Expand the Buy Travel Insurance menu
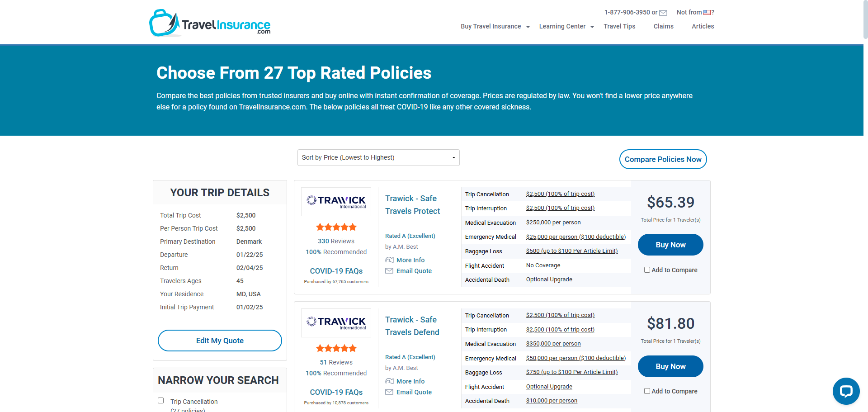Viewport: 868px width, 412px height. (x=495, y=26)
